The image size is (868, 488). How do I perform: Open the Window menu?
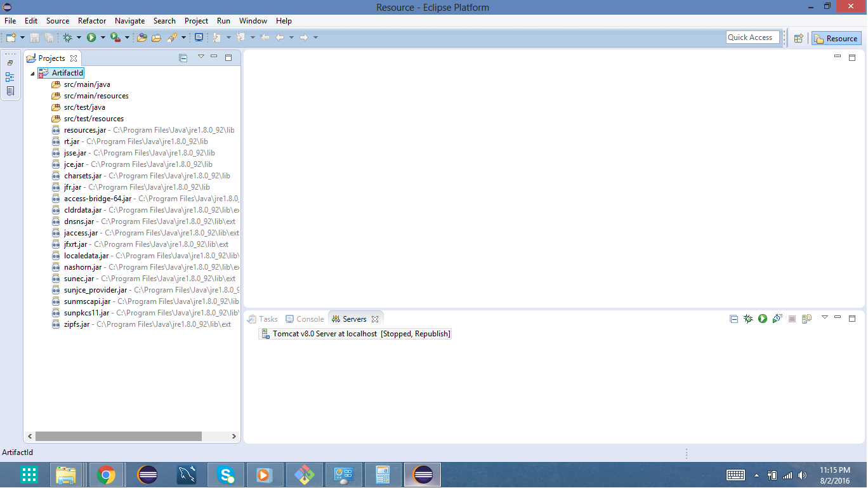click(x=253, y=21)
